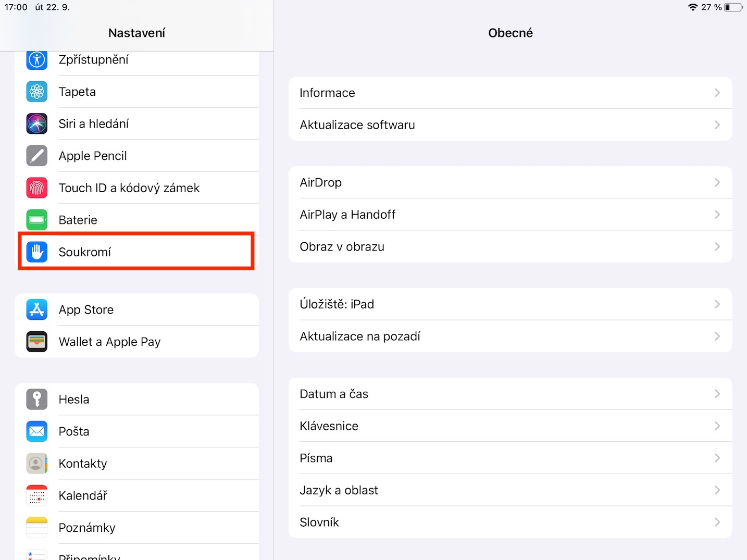Tap the Tapeta wallpaper flower icon
The image size is (747, 560).
coord(37,92)
